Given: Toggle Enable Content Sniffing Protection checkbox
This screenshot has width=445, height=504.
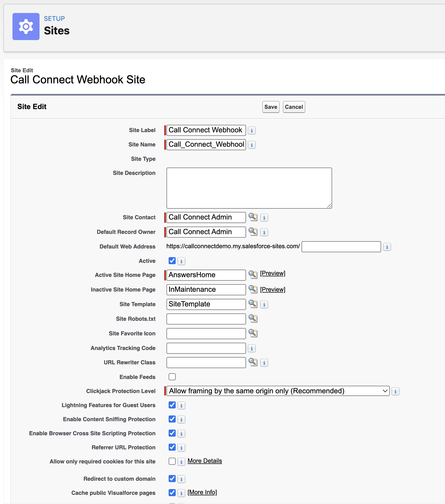Looking at the screenshot, I should 172,419.
